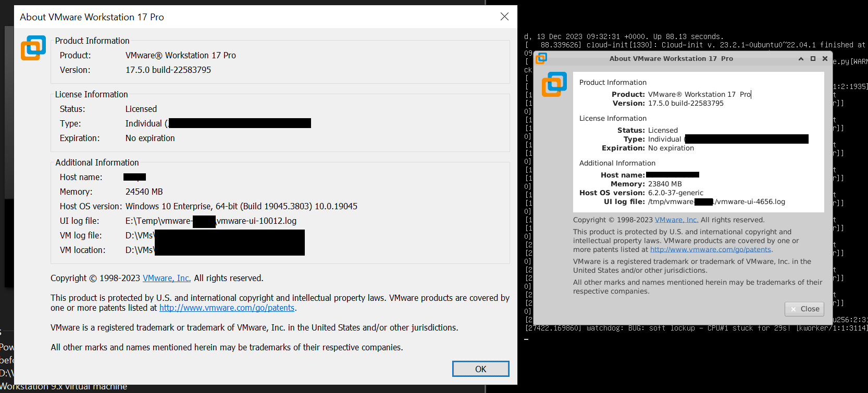Image resolution: width=868 pixels, height=393 pixels.
Task: Click the product value in the Linux dialog
Action: (x=699, y=94)
